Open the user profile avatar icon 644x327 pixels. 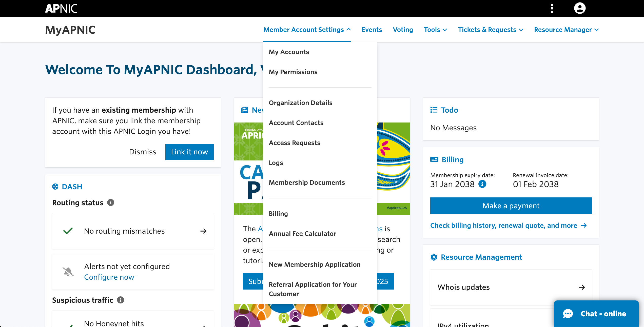click(580, 8)
